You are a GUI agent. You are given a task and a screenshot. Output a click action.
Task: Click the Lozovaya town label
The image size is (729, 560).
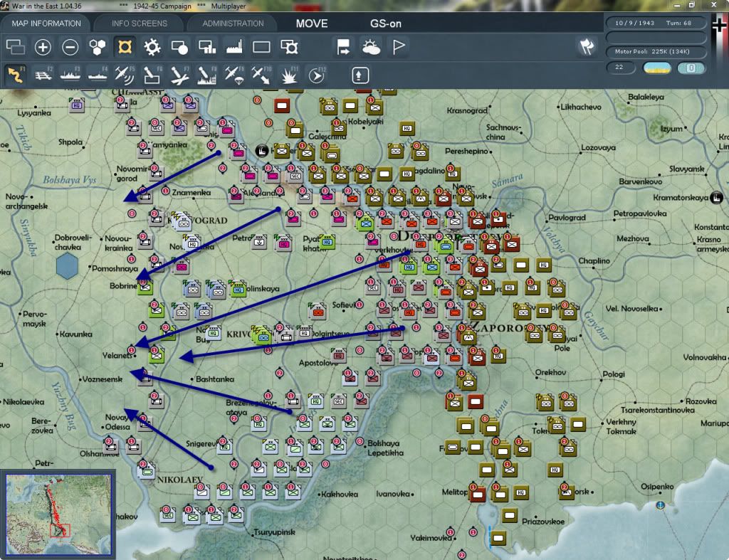598,147
